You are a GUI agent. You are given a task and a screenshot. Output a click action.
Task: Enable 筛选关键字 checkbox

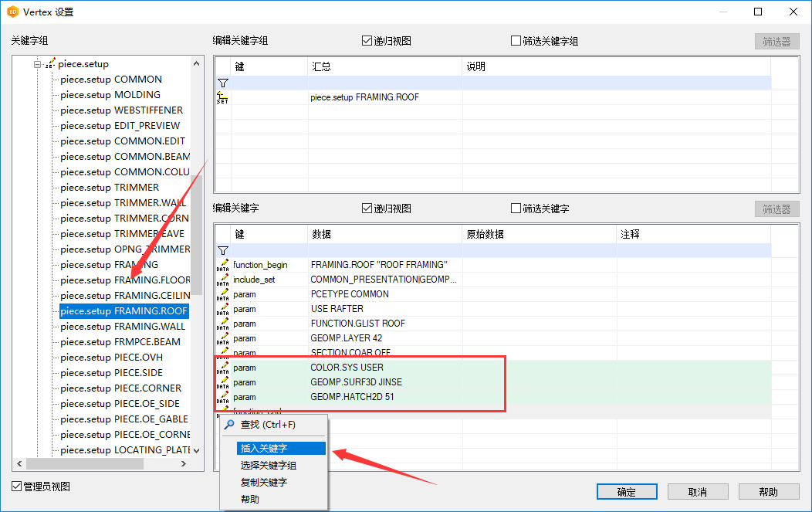[x=516, y=209]
